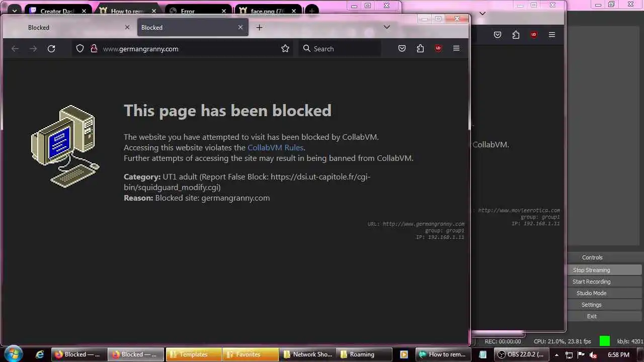
Task: Open Internet Explorer from the taskbar
Action: 40,354
